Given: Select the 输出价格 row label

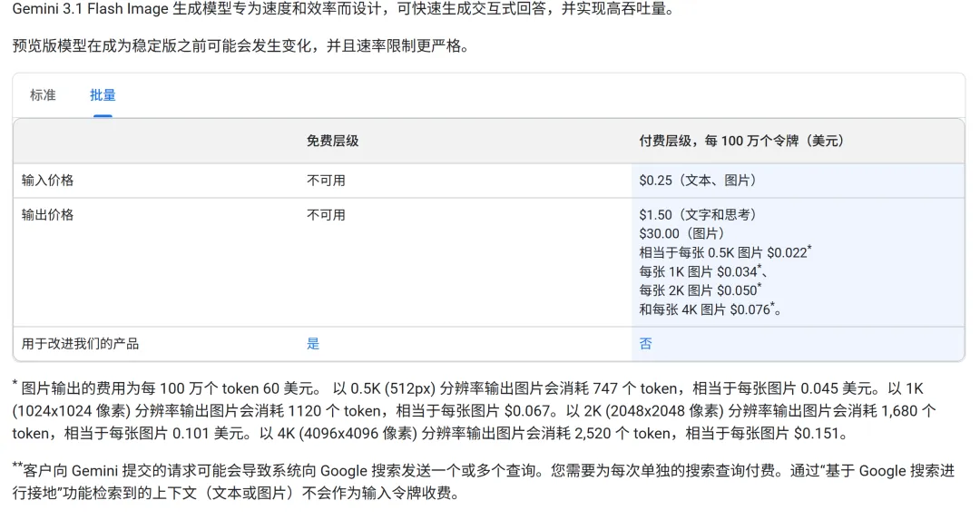Looking at the screenshot, I should (47, 215).
